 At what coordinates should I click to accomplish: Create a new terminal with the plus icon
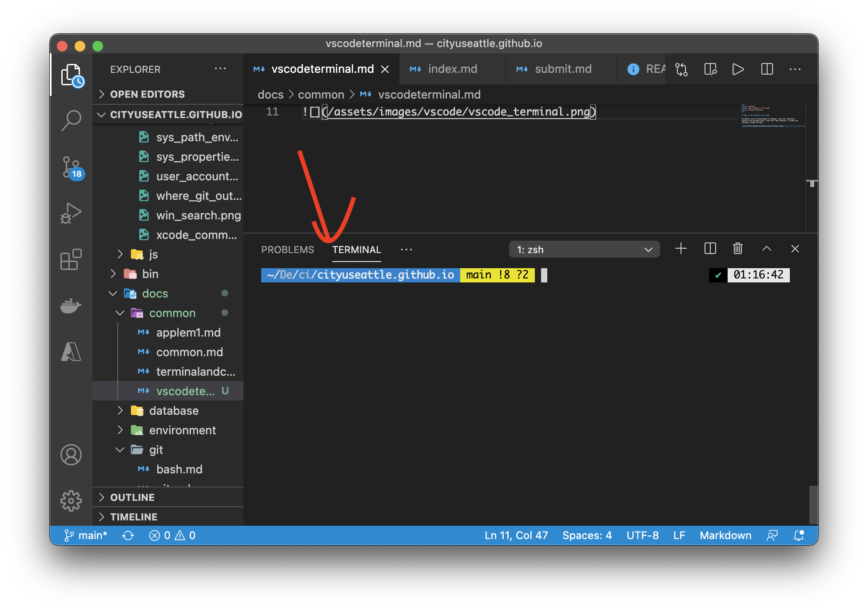pyautogui.click(x=681, y=249)
